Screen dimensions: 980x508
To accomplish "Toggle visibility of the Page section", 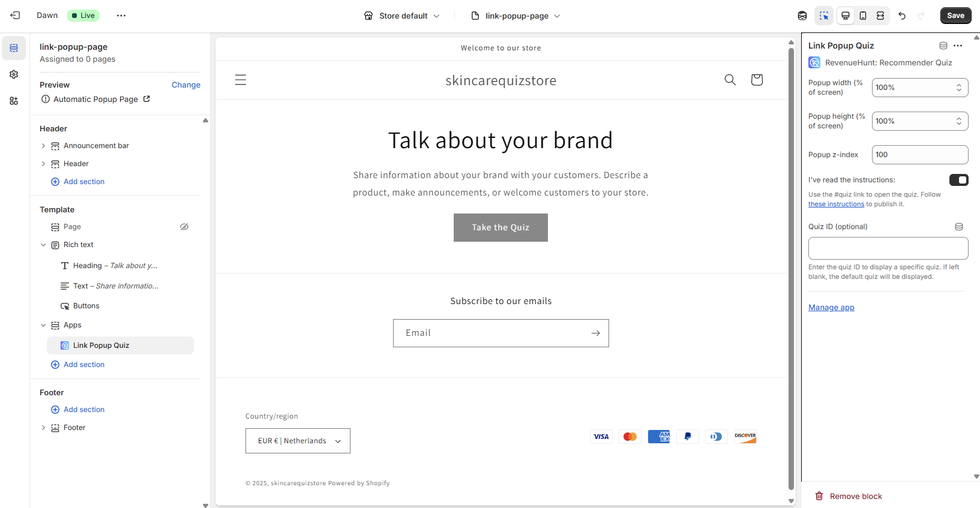I will [x=184, y=227].
